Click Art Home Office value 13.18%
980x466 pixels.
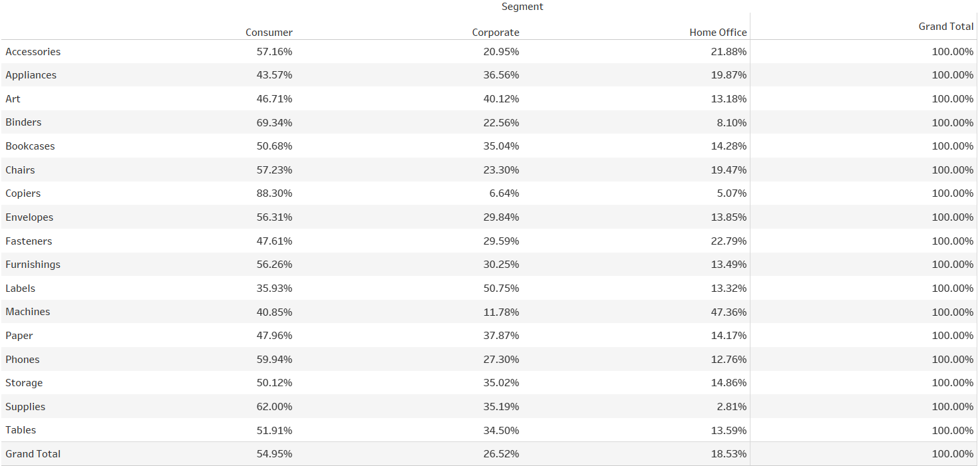pos(729,99)
